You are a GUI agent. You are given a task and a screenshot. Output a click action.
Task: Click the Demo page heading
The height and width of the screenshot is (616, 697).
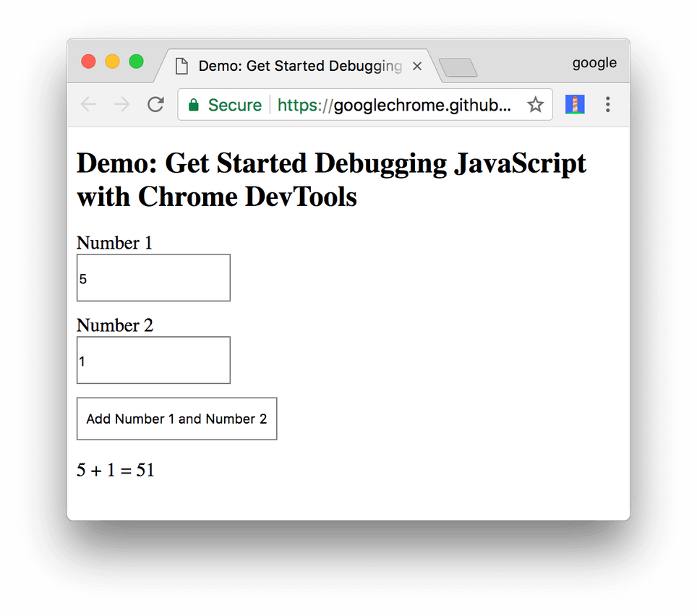pyautogui.click(x=331, y=179)
